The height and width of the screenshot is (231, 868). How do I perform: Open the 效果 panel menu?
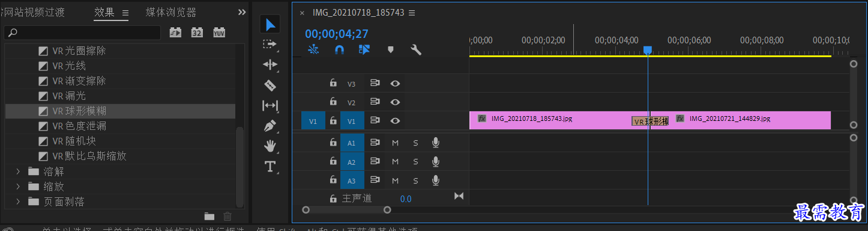(x=125, y=13)
